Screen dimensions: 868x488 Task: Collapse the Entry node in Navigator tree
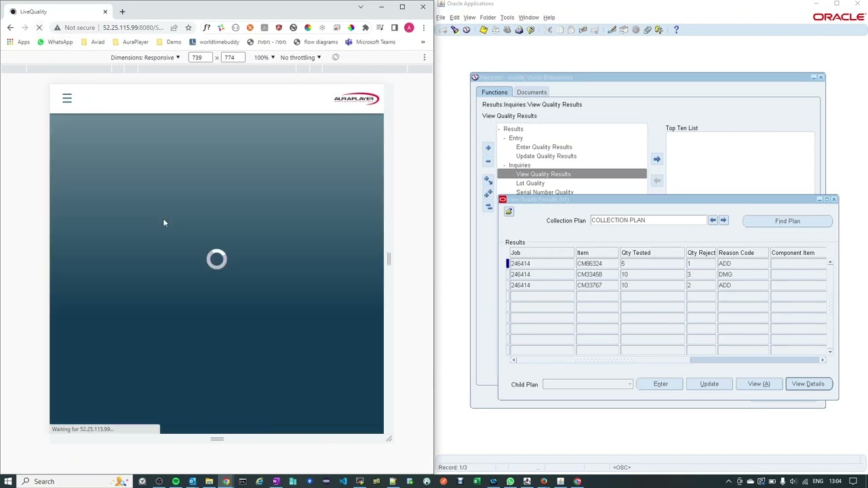(504, 138)
